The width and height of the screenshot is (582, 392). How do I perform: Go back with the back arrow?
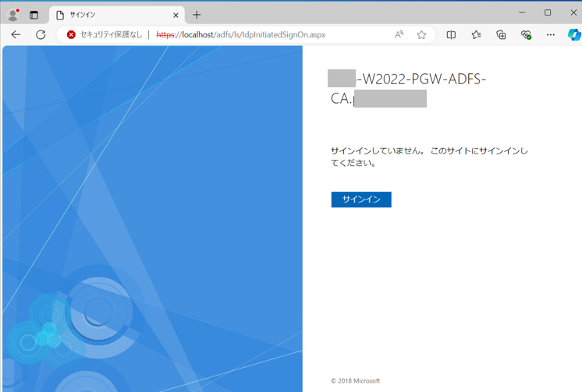(x=16, y=35)
